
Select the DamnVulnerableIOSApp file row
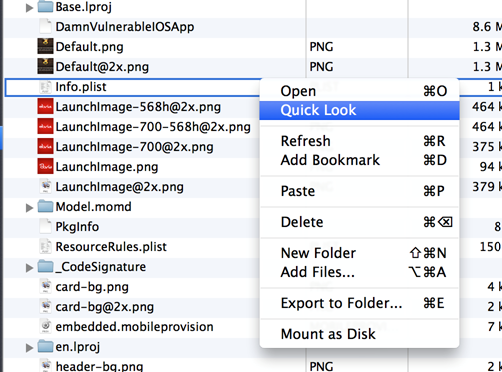[253, 27]
